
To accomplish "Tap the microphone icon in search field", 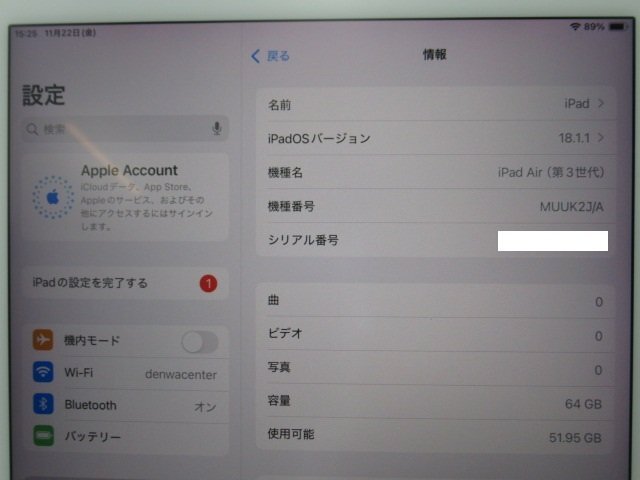I will pos(217,128).
